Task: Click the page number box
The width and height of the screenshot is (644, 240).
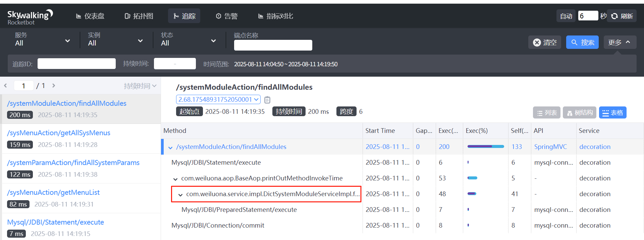Action: 23,86
